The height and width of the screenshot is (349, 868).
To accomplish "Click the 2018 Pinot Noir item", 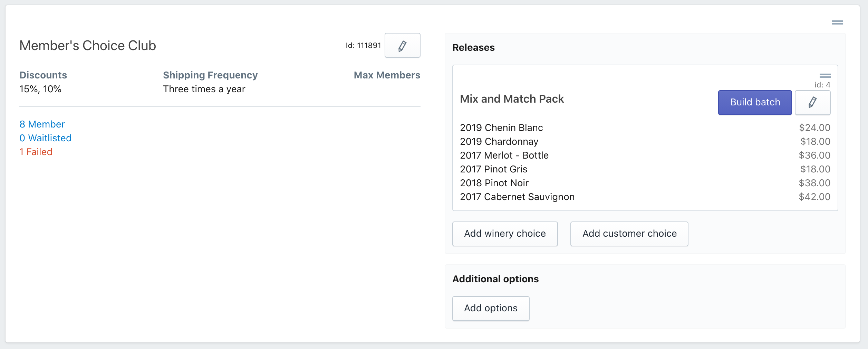I will (x=494, y=183).
